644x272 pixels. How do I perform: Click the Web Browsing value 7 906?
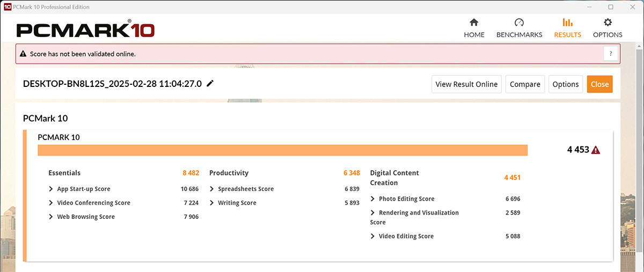click(x=191, y=217)
